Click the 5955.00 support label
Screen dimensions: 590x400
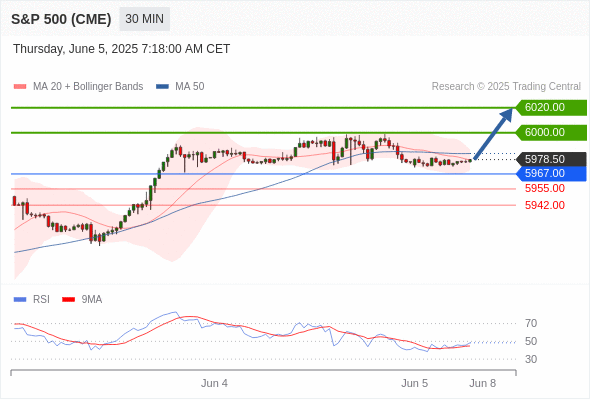pyautogui.click(x=545, y=188)
